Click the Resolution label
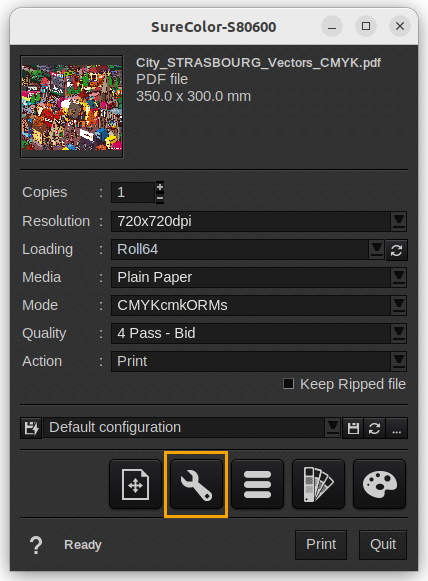 [56, 221]
